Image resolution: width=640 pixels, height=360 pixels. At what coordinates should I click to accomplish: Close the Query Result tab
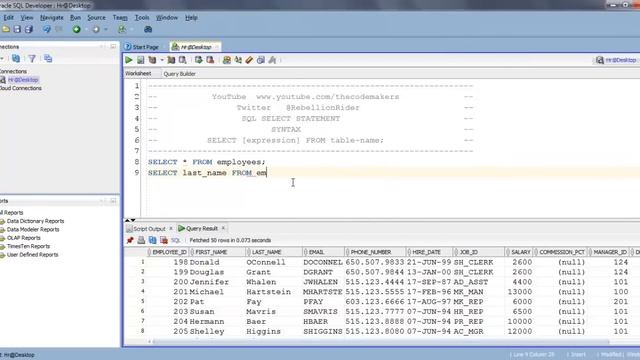click(x=224, y=229)
